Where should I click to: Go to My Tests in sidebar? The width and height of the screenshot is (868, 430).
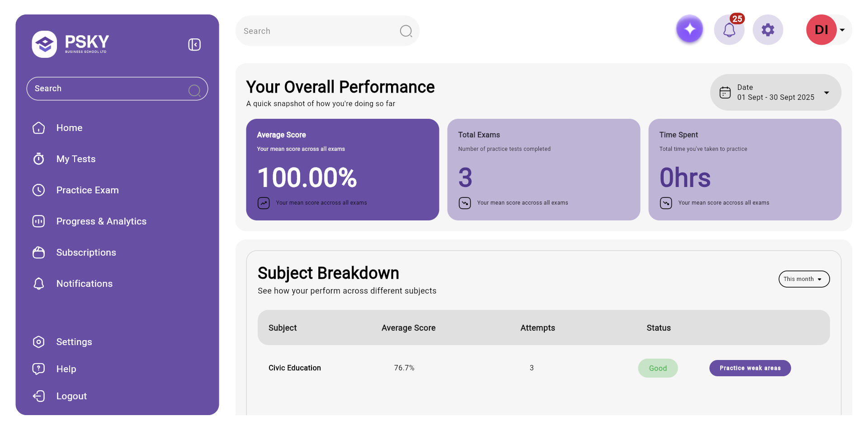point(75,159)
